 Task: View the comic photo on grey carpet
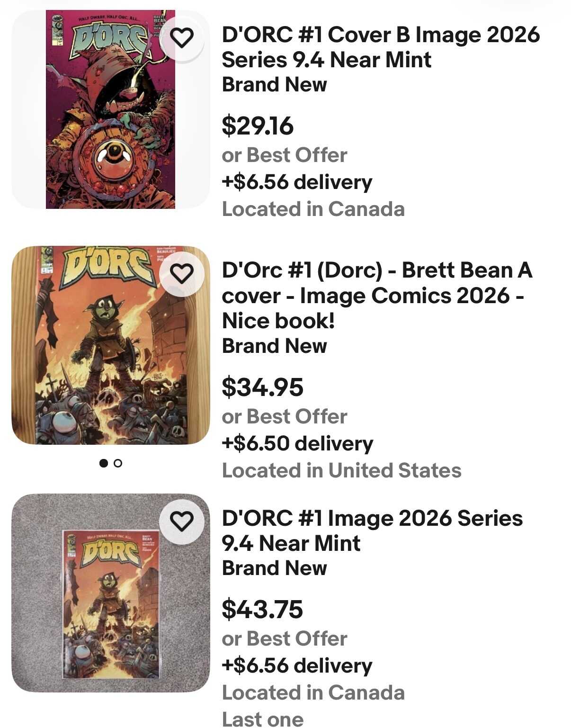pos(110,593)
